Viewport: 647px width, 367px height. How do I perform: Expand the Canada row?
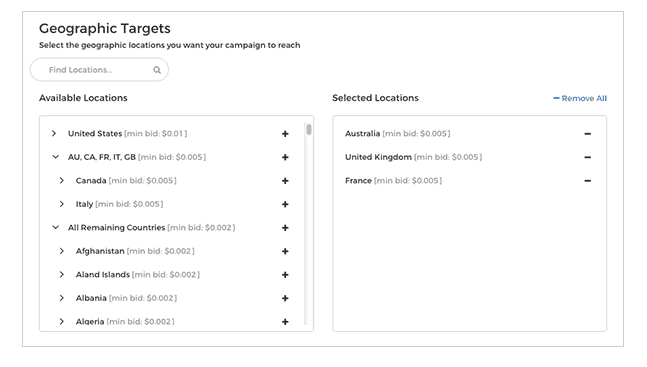(62, 180)
